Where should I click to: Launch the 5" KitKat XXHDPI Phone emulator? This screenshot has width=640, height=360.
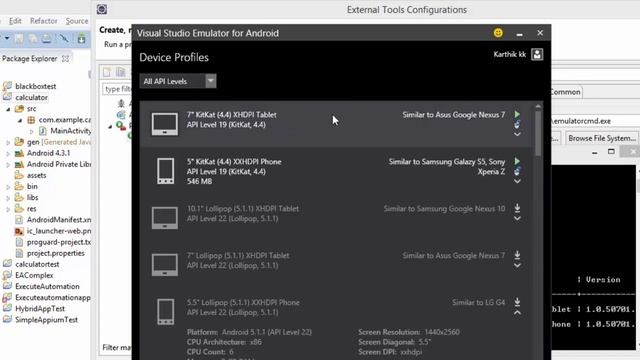(517, 161)
